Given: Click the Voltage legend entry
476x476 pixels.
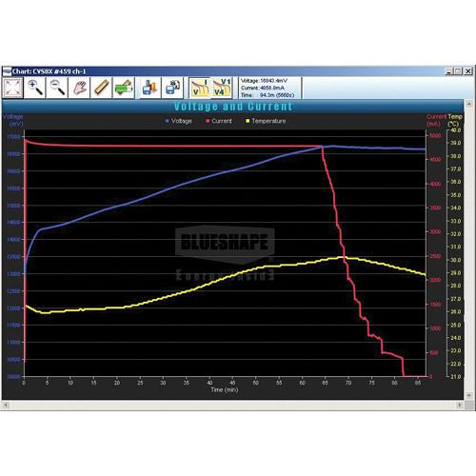Looking at the screenshot, I should (179, 121).
